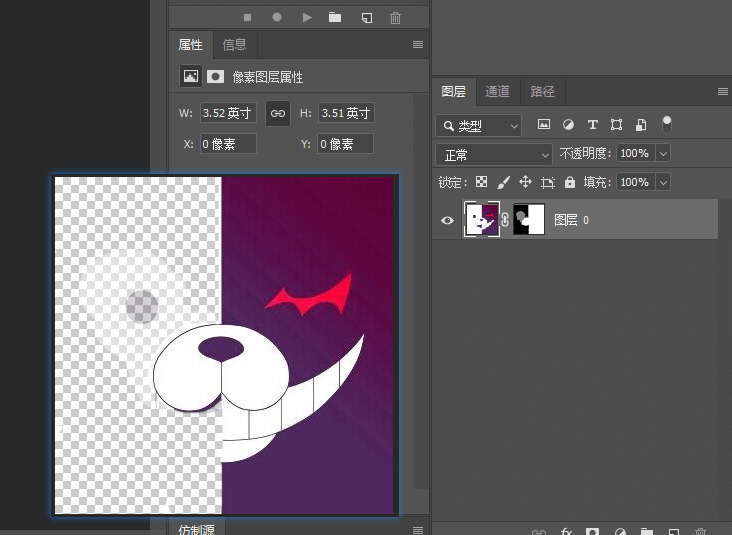The width and height of the screenshot is (732, 535).
Task: Open the 正常 blend mode dropdown
Action: pyautogui.click(x=494, y=155)
